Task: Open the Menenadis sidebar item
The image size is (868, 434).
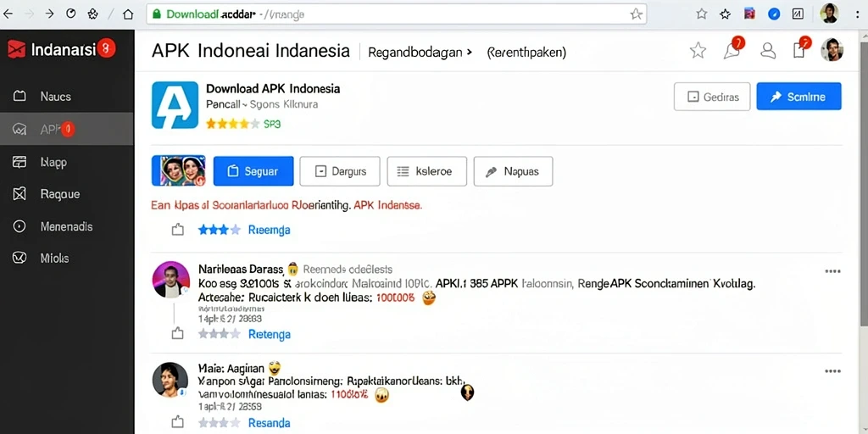Action: pos(66,226)
